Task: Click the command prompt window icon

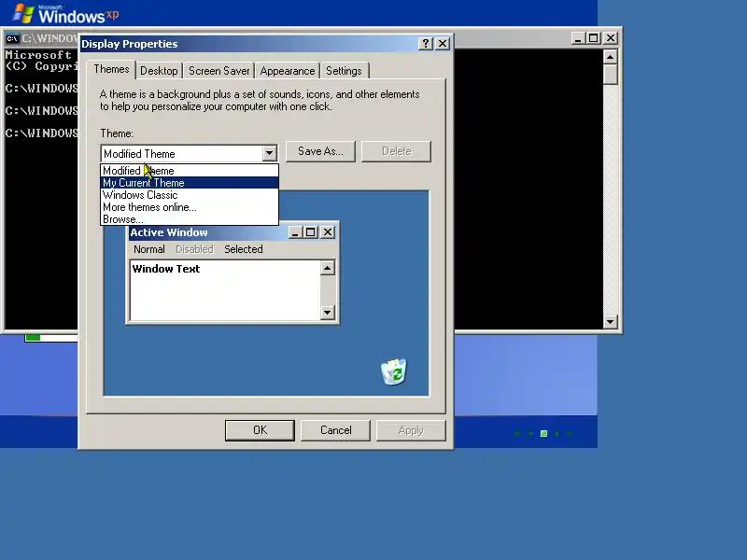Action: [12, 38]
